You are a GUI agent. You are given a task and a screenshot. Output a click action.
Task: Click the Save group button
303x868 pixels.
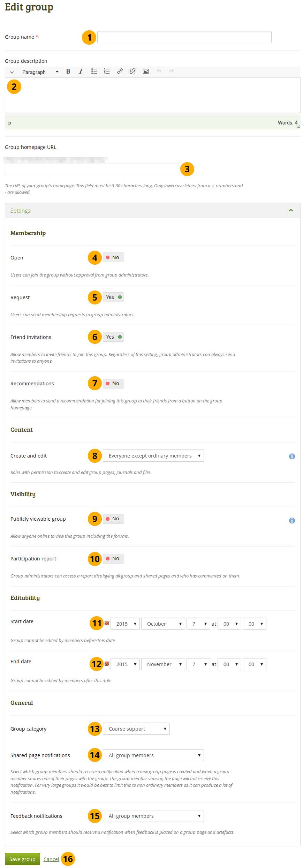tap(22, 859)
